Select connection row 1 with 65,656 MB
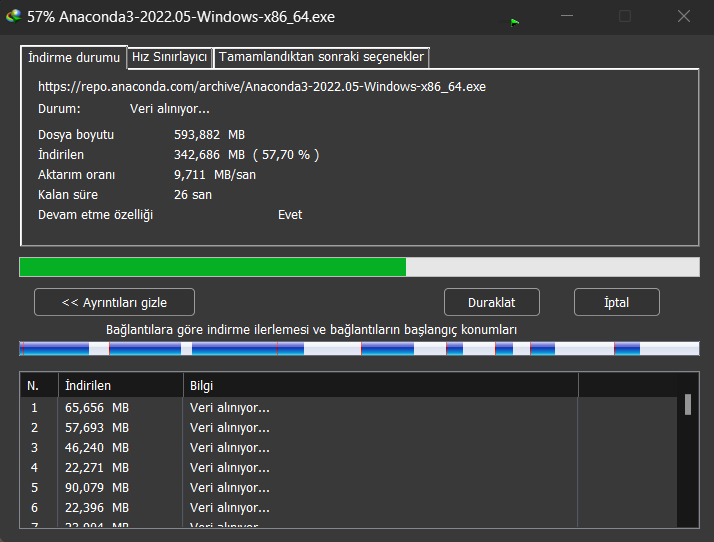This screenshot has height=542, width=714. point(348,408)
